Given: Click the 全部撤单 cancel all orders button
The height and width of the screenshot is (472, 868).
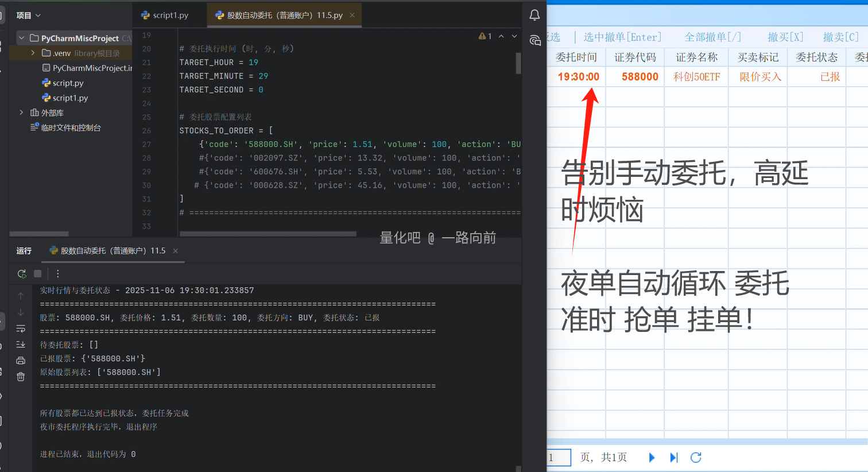Looking at the screenshot, I should tap(712, 37).
